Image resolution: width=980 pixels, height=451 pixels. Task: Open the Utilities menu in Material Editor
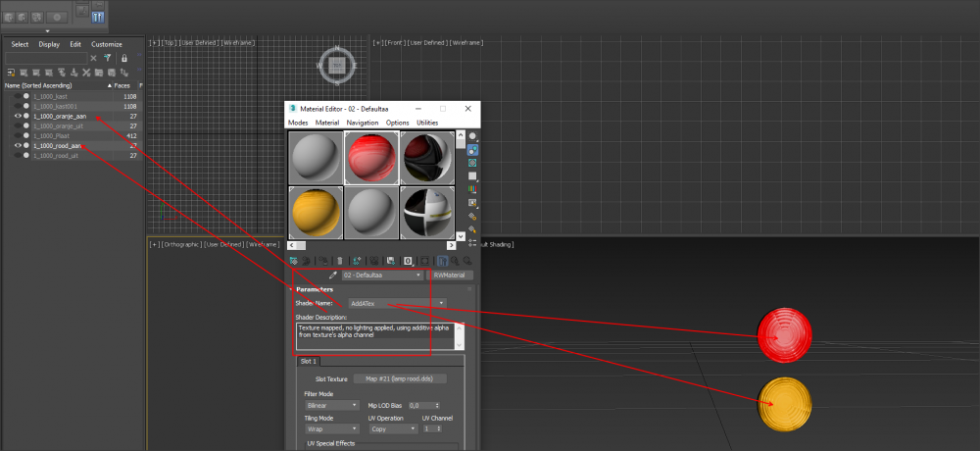[x=427, y=123]
